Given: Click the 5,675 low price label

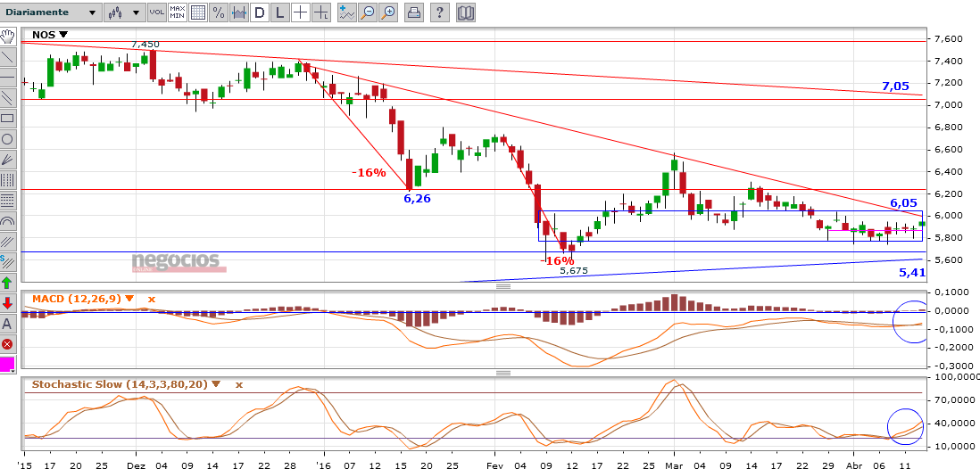Looking at the screenshot, I should click(x=574, y=271).
